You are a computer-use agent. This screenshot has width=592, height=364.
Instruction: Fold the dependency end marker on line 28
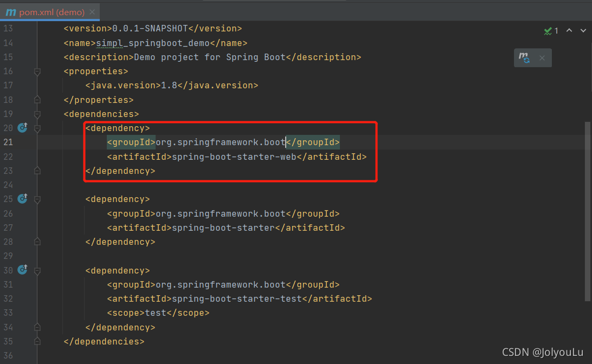[x=37, y=242]
